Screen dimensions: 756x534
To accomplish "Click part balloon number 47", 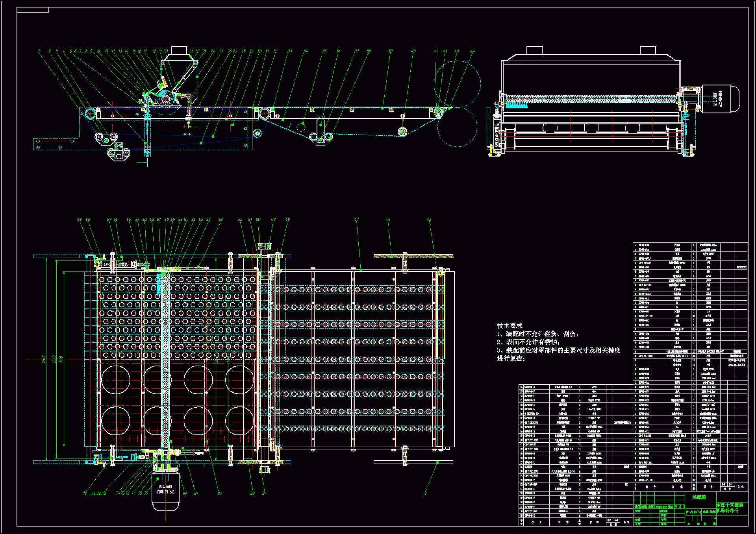I will click(356, 220).
